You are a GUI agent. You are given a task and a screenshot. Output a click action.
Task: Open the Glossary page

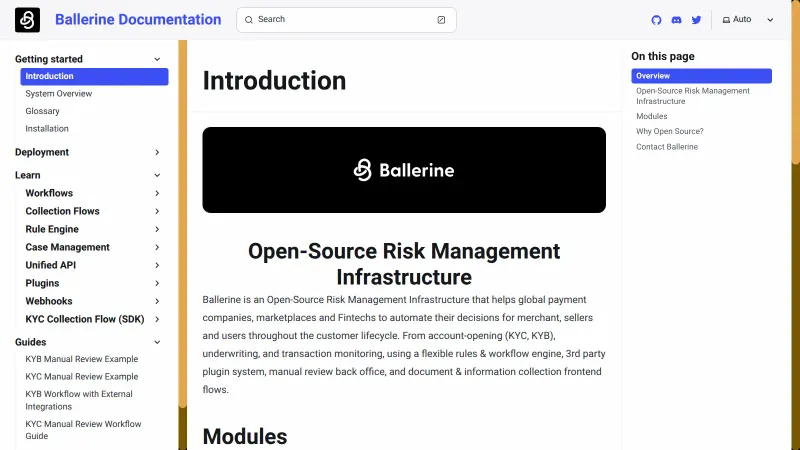click(x=43, y=111)
